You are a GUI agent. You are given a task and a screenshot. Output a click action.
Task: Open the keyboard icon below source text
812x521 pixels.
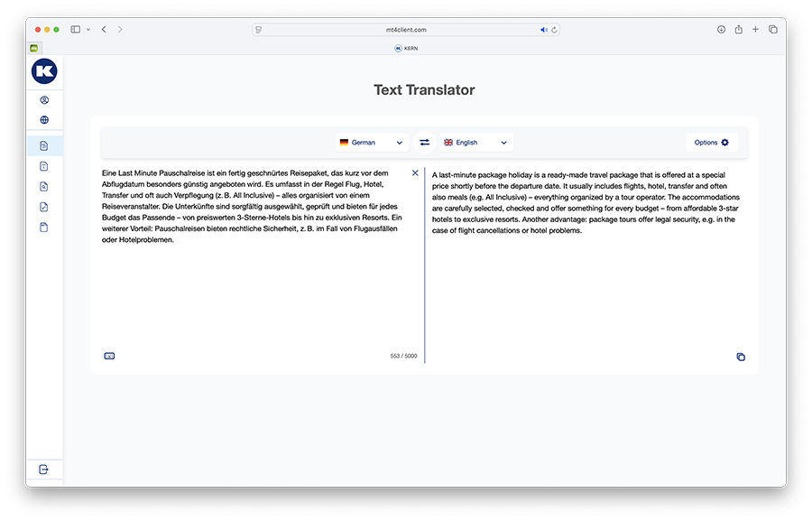pos(109,356)
